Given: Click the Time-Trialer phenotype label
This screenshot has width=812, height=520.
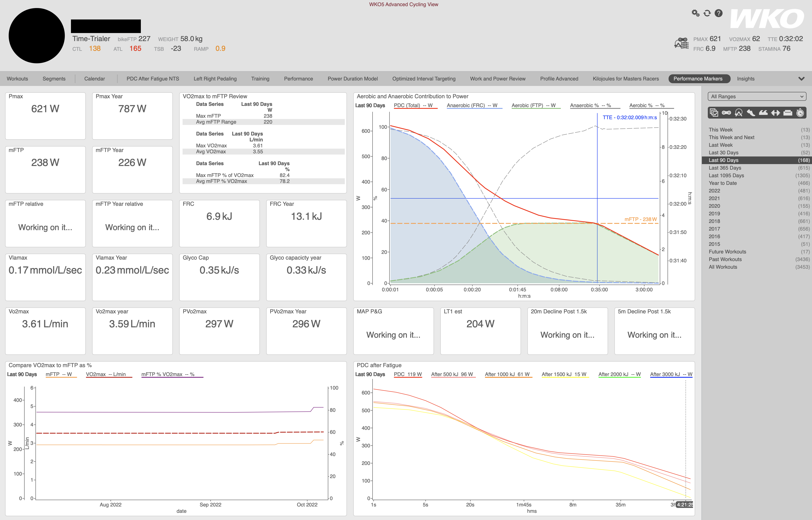Looking at the screenshot, I should click(91, 39).
